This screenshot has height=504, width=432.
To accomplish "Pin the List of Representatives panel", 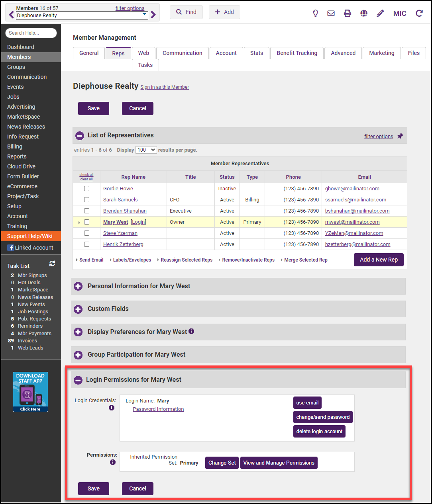I will 400,136.
